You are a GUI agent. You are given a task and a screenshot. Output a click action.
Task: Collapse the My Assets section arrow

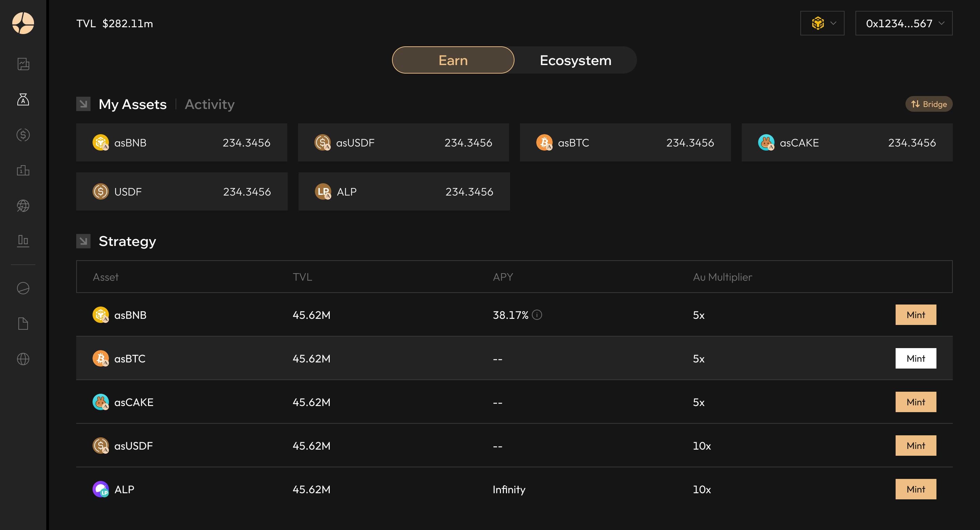tap(83, 104)
